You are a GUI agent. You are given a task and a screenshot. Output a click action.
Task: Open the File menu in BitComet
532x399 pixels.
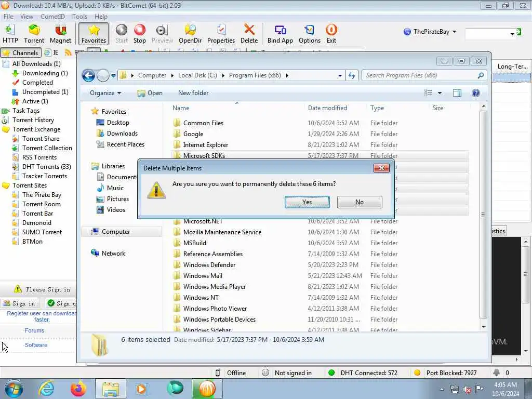[8, 16]
